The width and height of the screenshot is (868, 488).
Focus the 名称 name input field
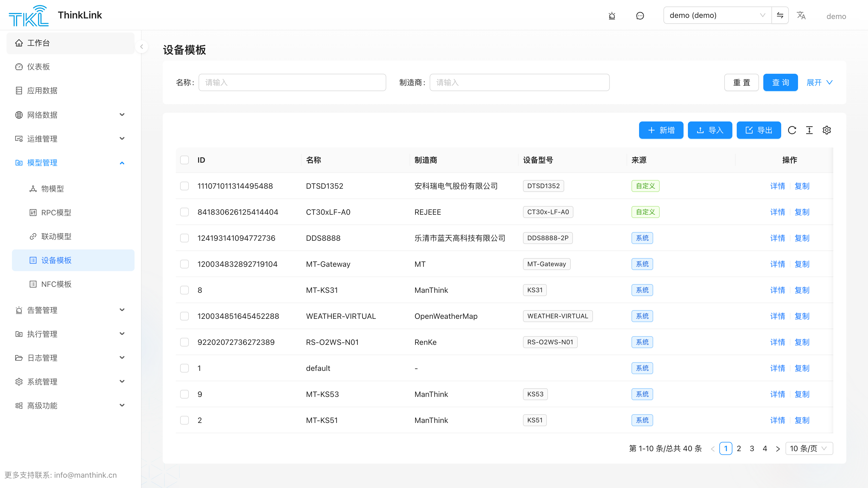[292, 82]
